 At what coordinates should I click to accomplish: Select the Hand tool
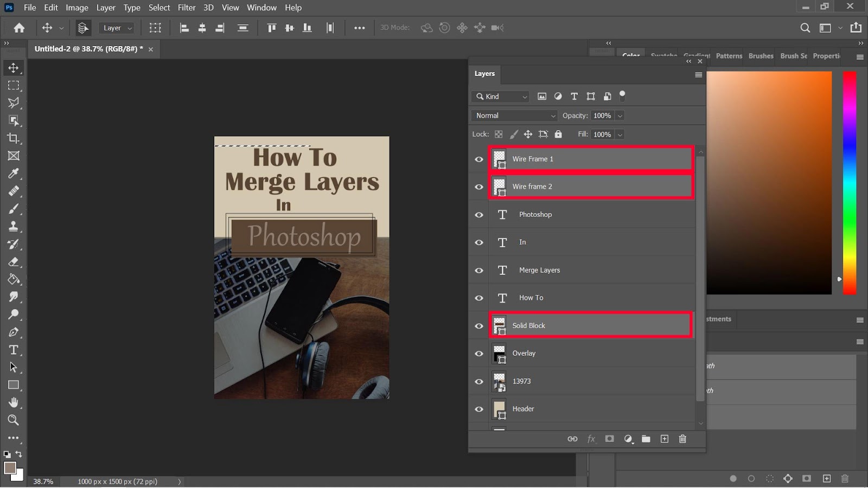[x=14, y=402]
